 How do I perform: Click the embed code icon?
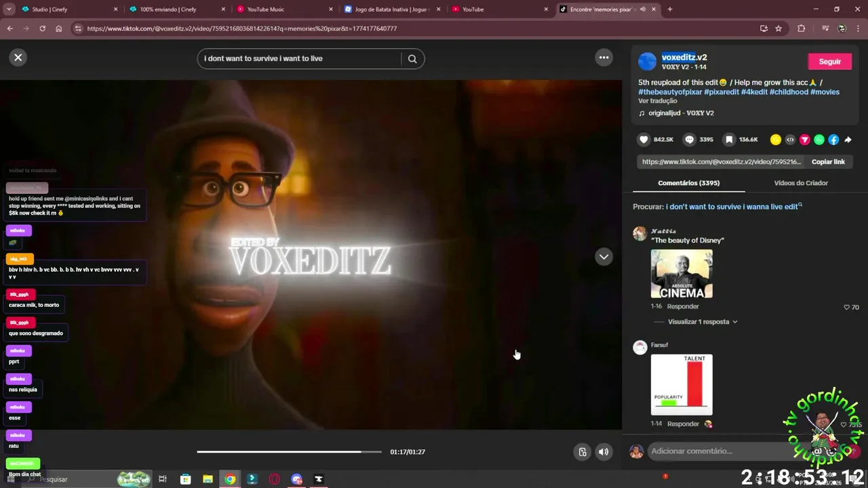tap(790, 140)
